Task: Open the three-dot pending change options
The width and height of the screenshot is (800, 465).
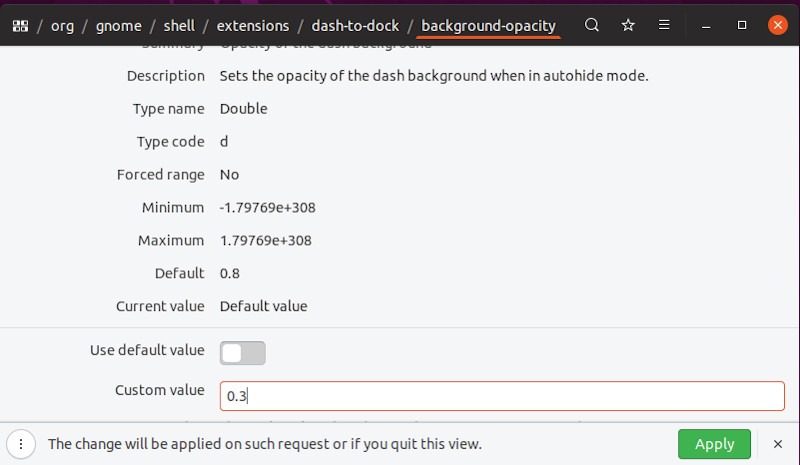Action: [x=21, y=444]
